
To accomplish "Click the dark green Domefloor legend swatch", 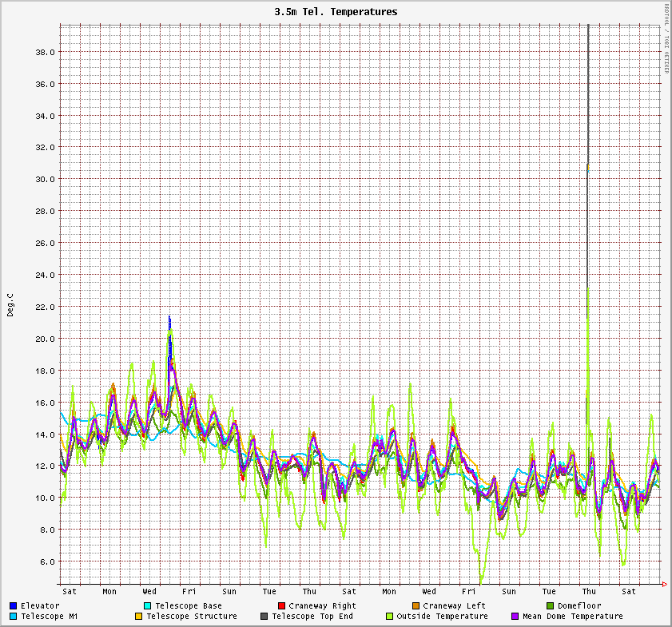I will [550, 606].
